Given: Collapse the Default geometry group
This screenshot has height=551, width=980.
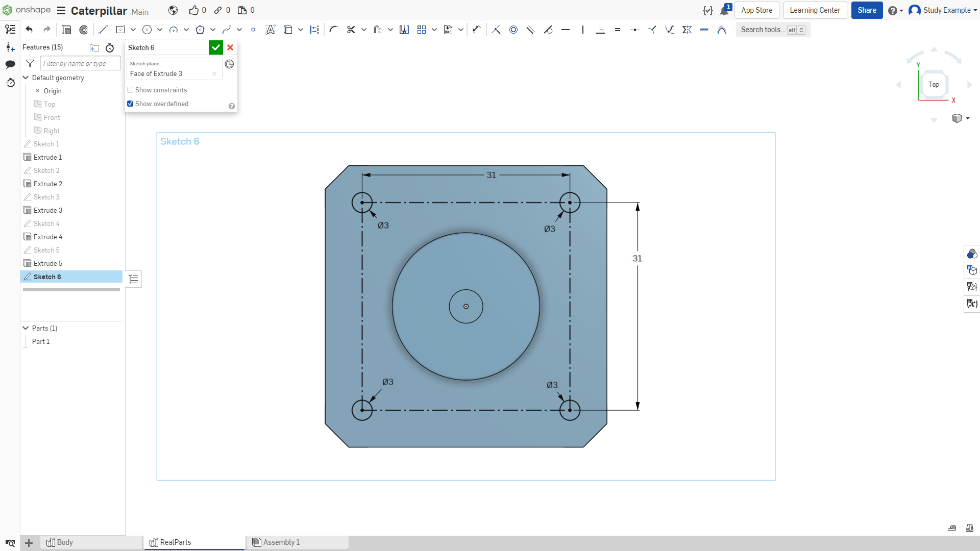Looking at the screenshot, I should click(26, 78).
